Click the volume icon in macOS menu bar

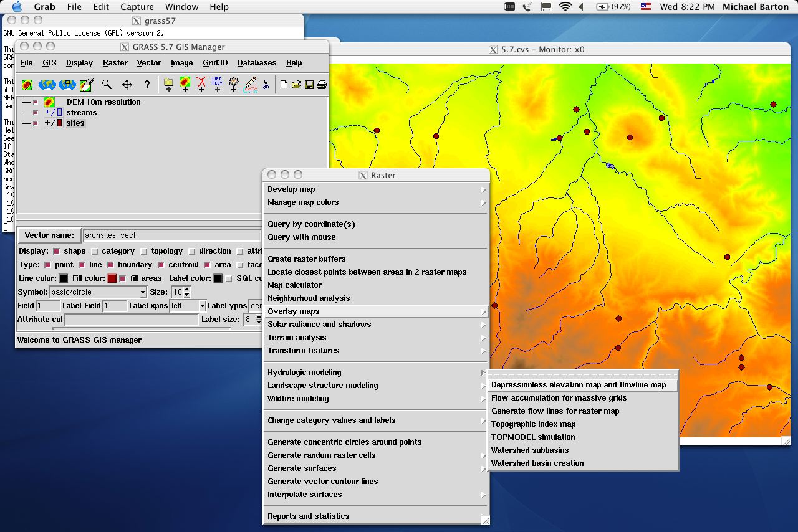(x=581, y=7)
